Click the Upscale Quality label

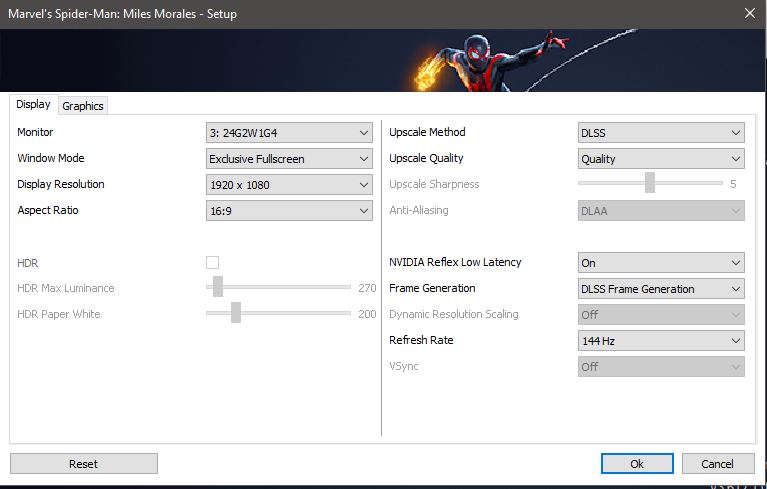click(426, 158)
